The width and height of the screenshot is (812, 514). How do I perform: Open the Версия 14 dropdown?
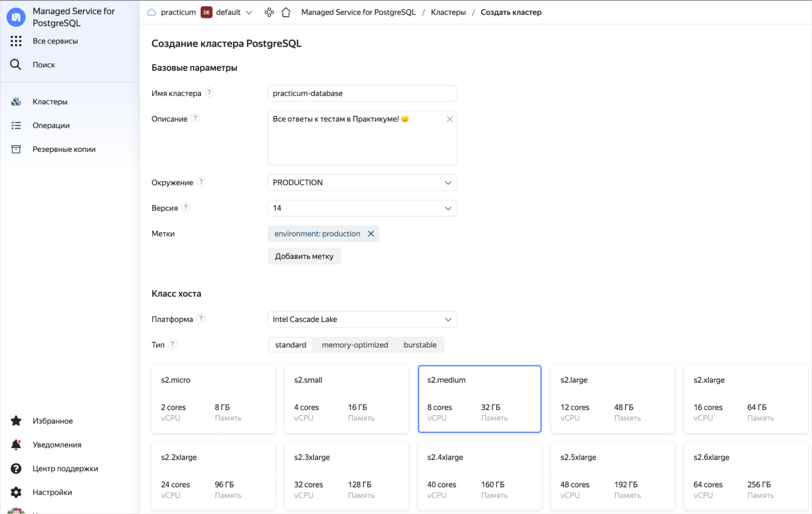point(362,208)
